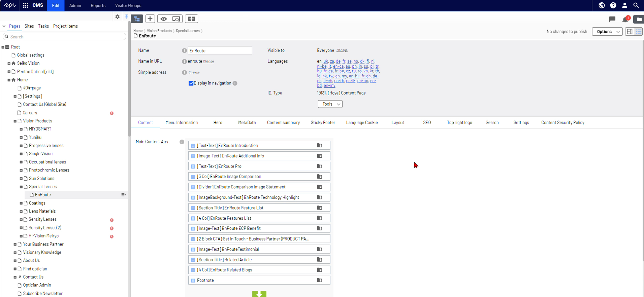
Task: Click the navigation pane settings gear
Action: [x=117, y=17]
